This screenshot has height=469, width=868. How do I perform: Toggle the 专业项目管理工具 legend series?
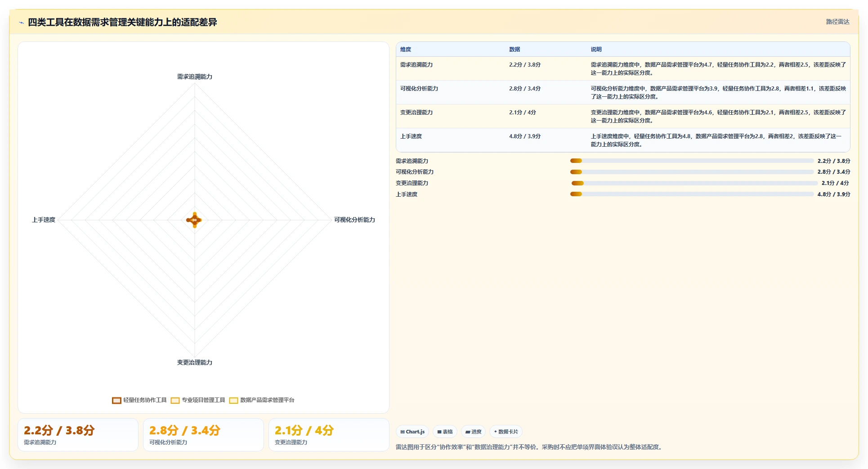click(x=198, y=400)
